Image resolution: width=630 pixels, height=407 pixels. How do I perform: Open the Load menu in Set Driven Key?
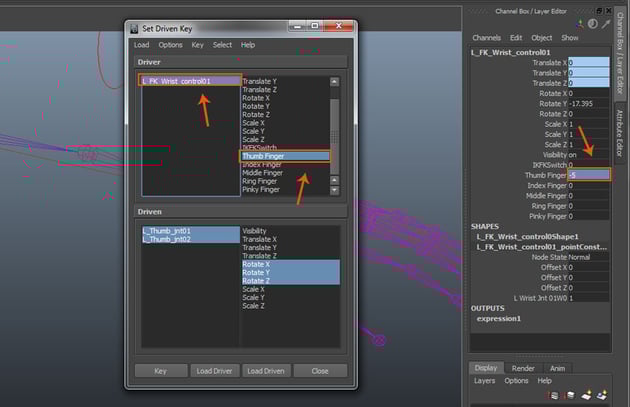tap(141, 45)
